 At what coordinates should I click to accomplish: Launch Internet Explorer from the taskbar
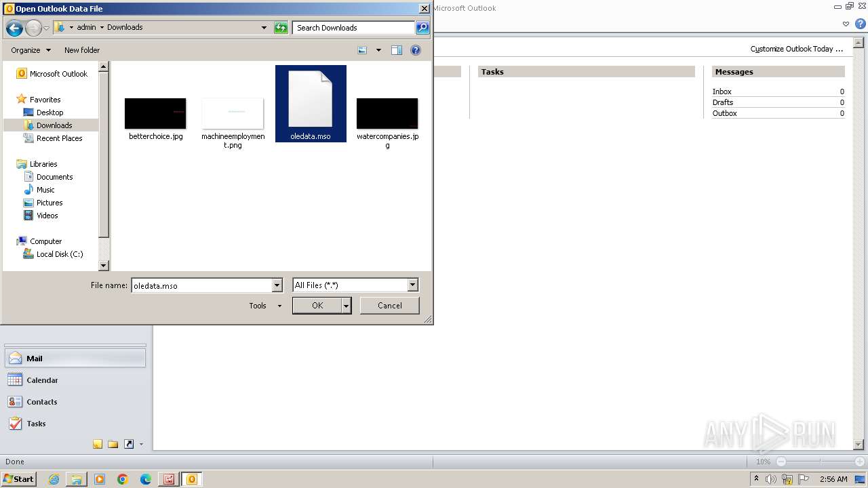(x=54, y=479)
